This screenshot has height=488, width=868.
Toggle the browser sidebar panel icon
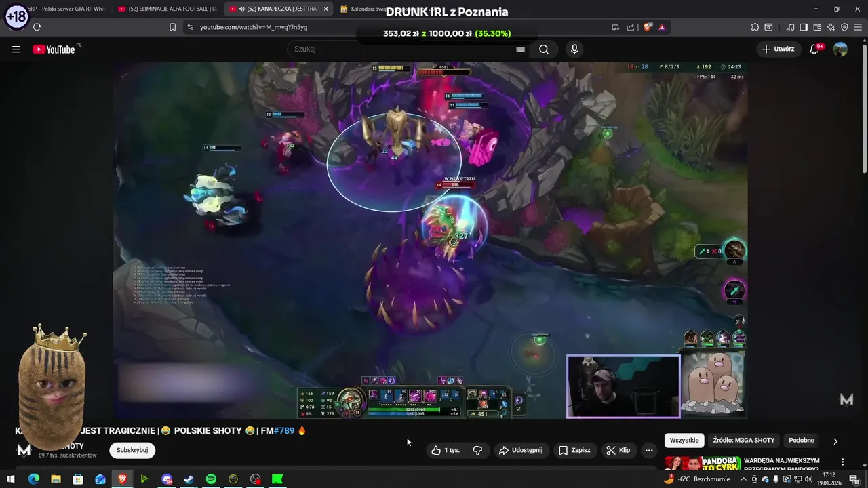click(804, 27)
